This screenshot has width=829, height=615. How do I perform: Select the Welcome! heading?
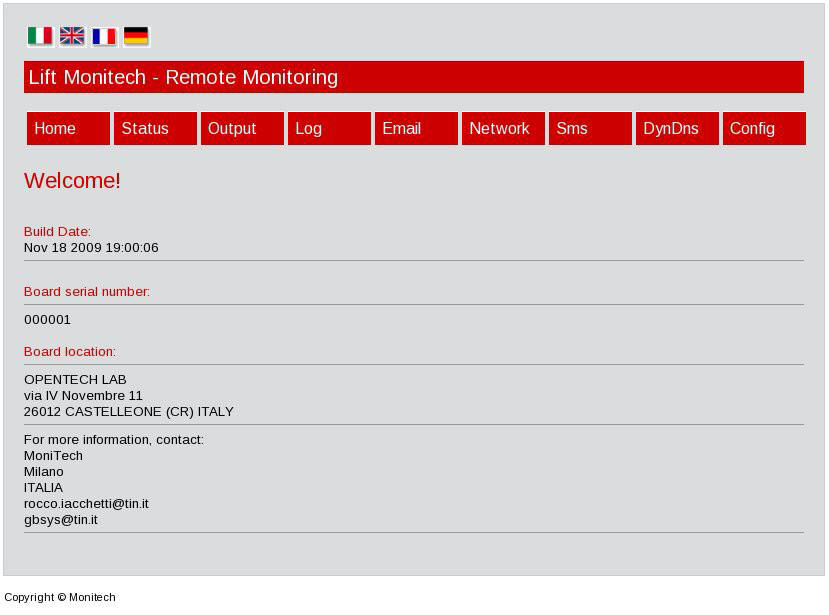[72, 181]
